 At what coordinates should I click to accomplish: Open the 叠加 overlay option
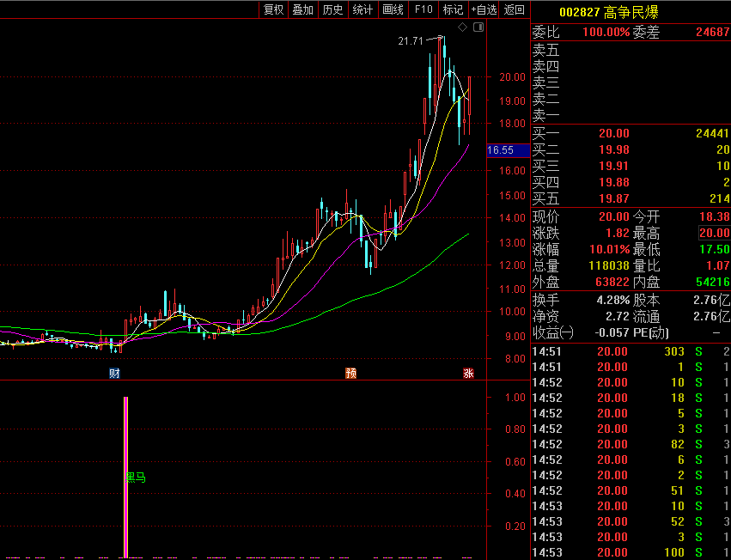tap(303, 9)
